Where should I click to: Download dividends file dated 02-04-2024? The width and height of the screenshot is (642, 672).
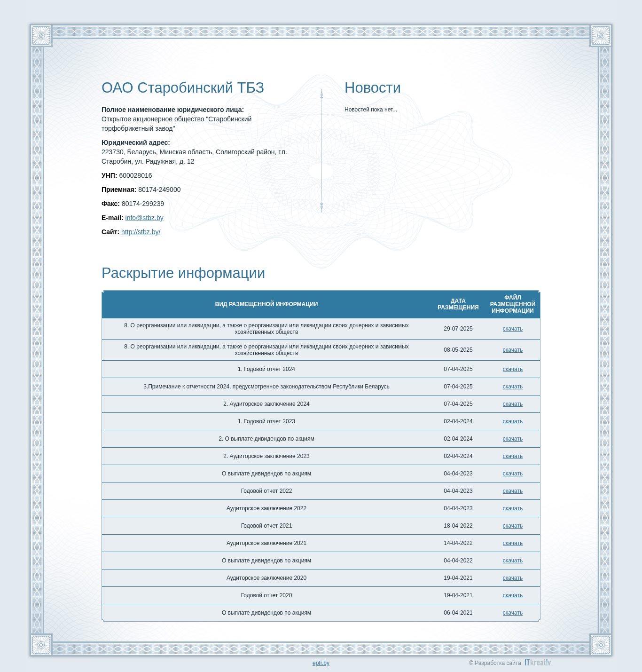coord(512,439)
